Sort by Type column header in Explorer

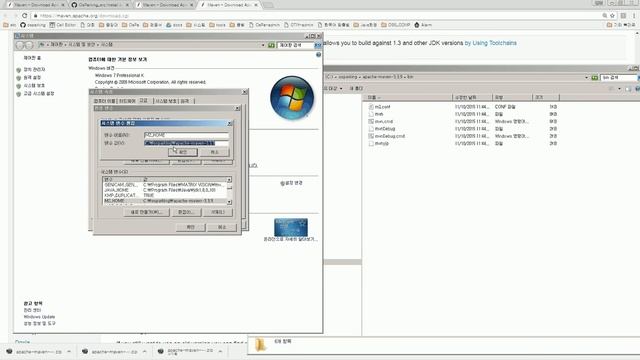pos(512,97)
